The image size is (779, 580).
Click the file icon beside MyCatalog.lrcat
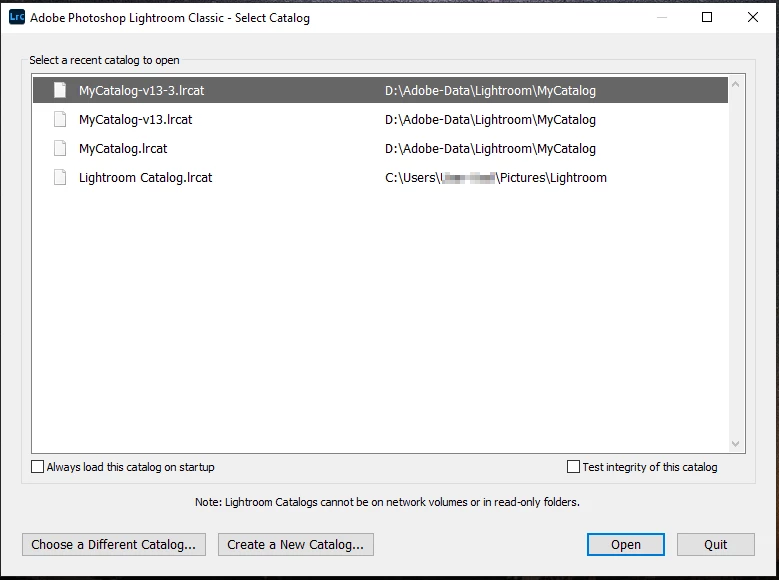pyautogui.click(x=60, y=148)
